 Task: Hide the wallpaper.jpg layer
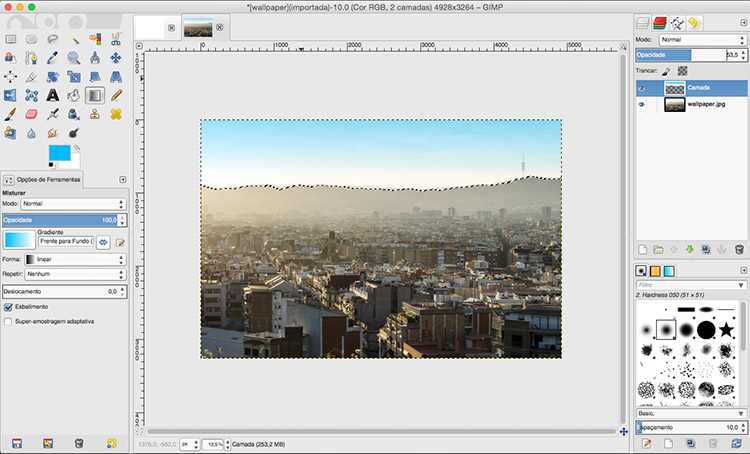(x=641, y=104)
